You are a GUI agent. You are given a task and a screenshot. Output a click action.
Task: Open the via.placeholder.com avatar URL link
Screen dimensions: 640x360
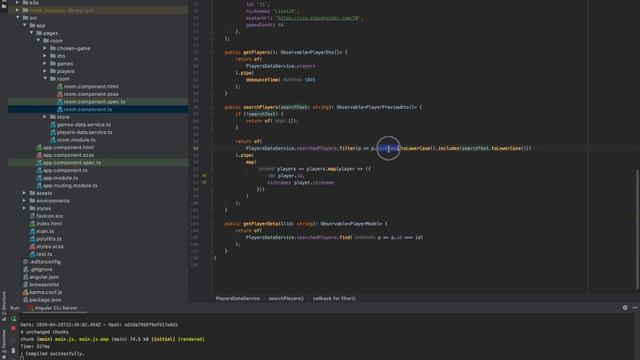coord(318,18)
